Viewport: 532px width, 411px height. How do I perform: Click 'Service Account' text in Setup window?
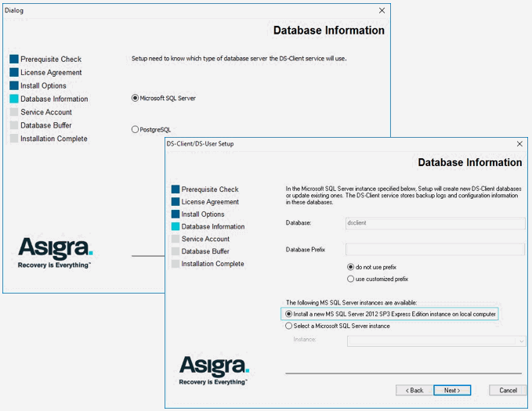[205, 239]
